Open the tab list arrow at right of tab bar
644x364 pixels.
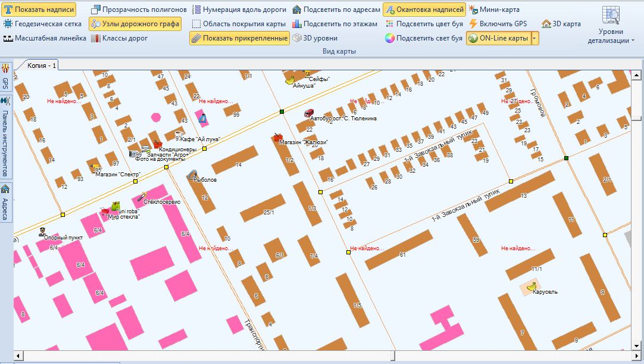(636, 64)
